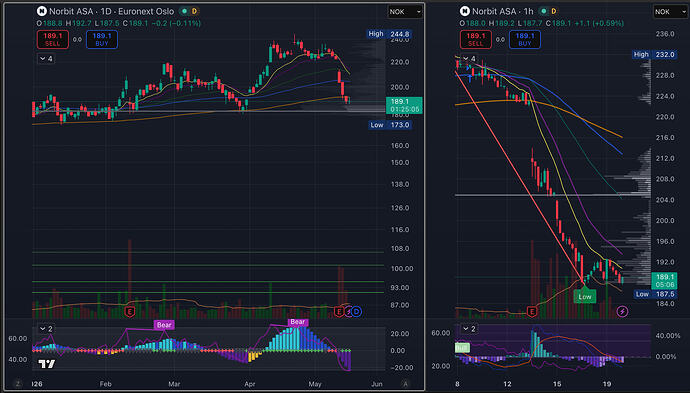Click the 189.1 SELL button on the 1D chart
Screen dimensions: 690x393
(53, 39)
